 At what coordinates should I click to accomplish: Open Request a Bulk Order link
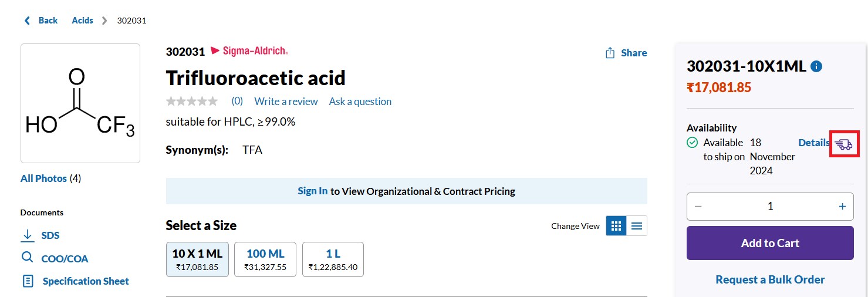click(770, 280)
